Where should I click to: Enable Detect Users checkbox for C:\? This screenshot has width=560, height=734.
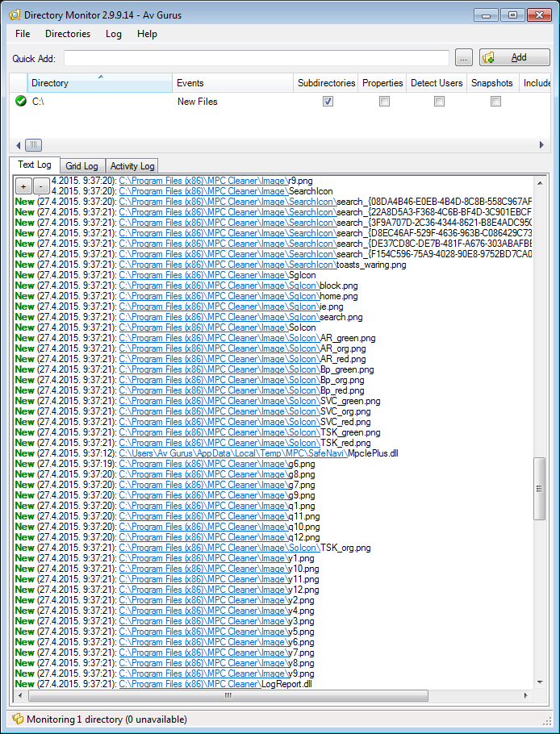(x=439, y=101)
